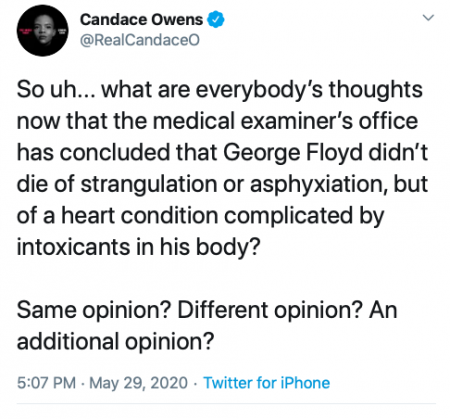Viewport: 450px width, 419px height.
Task: Open the Candace Owens display name
Action: click(x=141, y=19)
